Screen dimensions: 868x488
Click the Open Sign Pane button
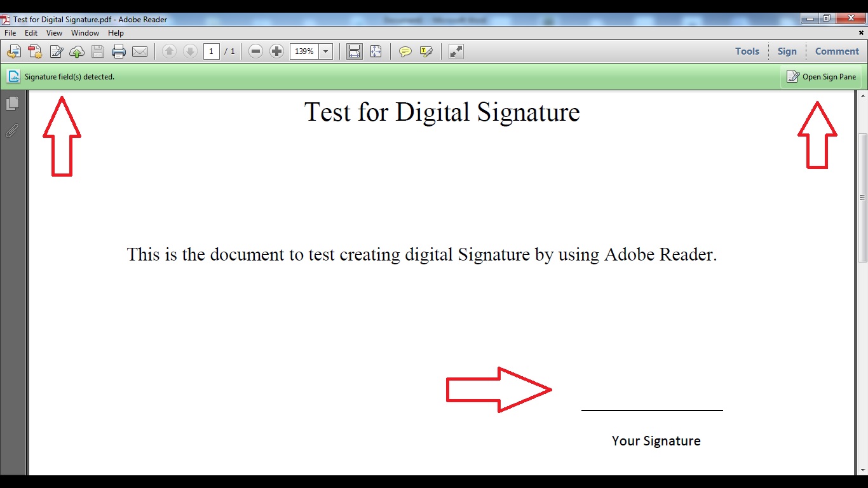pos(822,76)
